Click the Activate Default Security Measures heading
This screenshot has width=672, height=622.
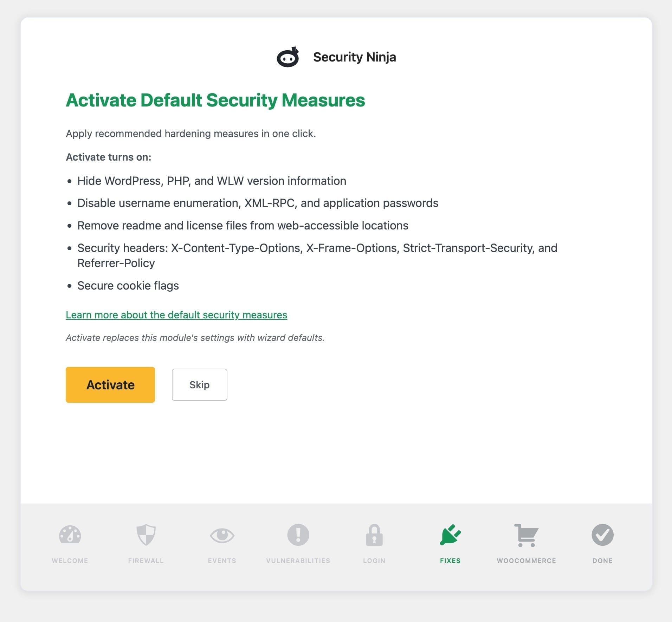tap(215, 100)
